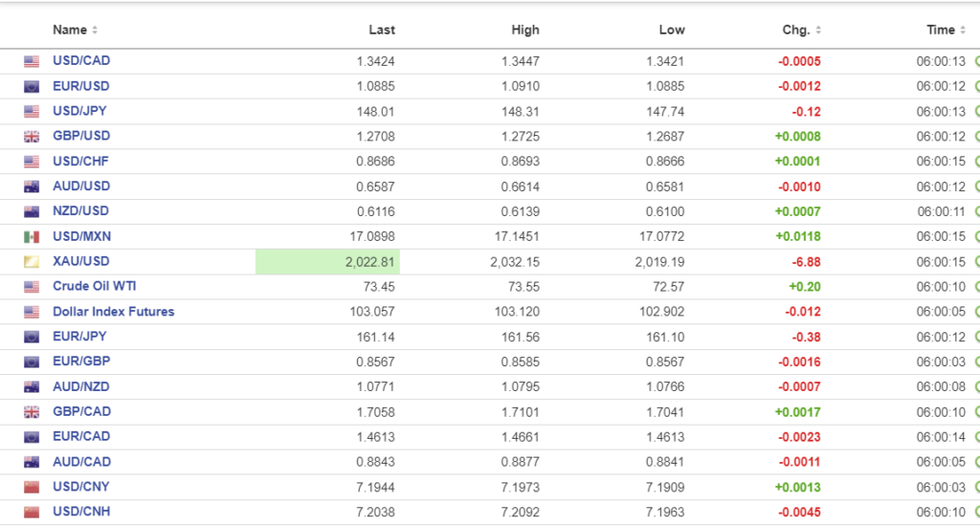Open the Dollar Index Futures link
The width and height of the screenshot is (980, 526).
(x=113, y=311)
